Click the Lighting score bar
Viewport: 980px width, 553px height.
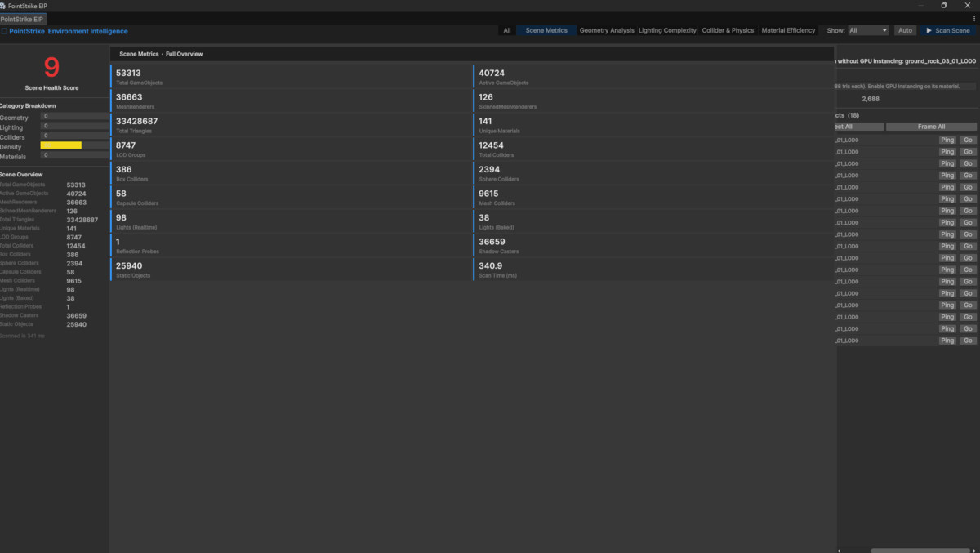point(75,127)
